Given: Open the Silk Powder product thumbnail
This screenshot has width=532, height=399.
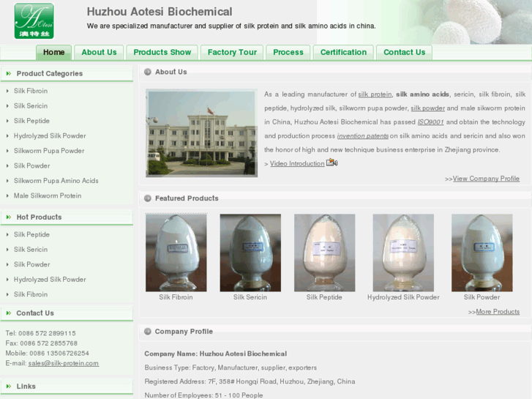Looking at the screenshot, I should pyautogui.click(x=482, y=253).
